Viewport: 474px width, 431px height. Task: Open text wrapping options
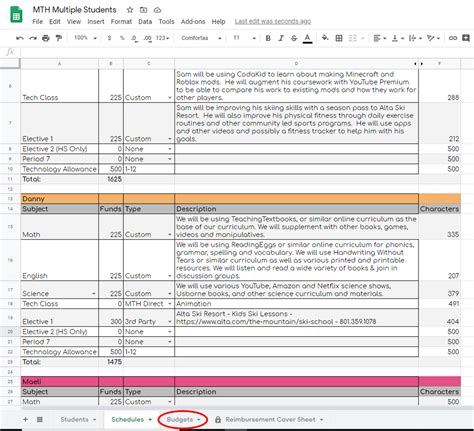tap(415, 38)
